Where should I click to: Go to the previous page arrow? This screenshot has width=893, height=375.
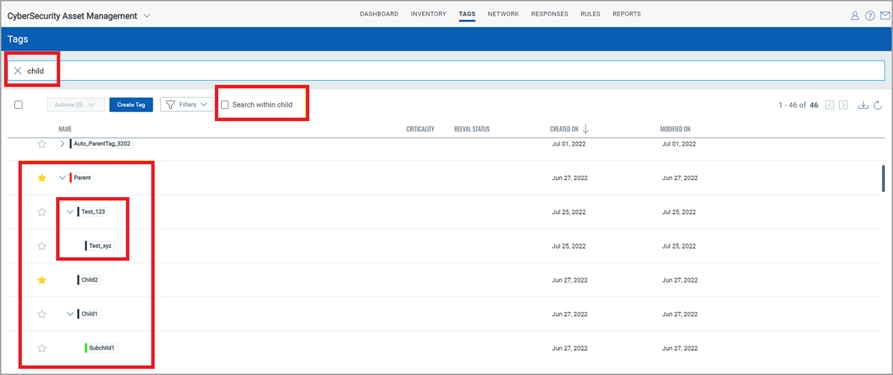tap(830, 105)
